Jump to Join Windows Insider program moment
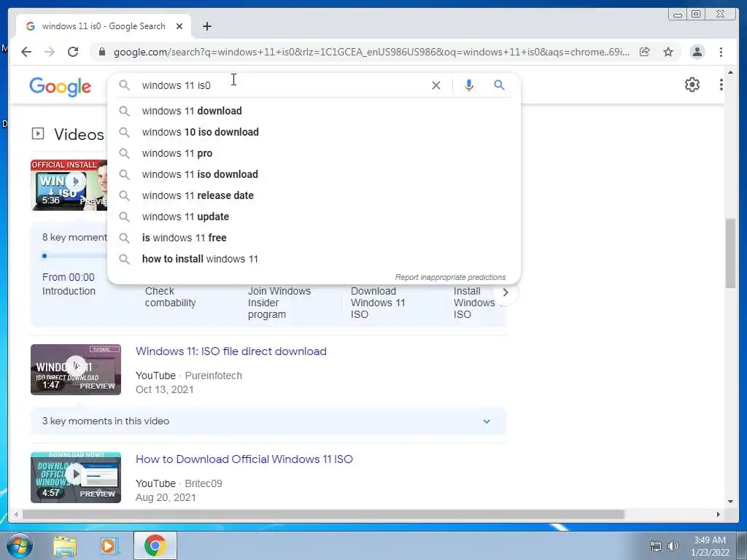This screenshot has width=747, height=560. tap(279, 303)
